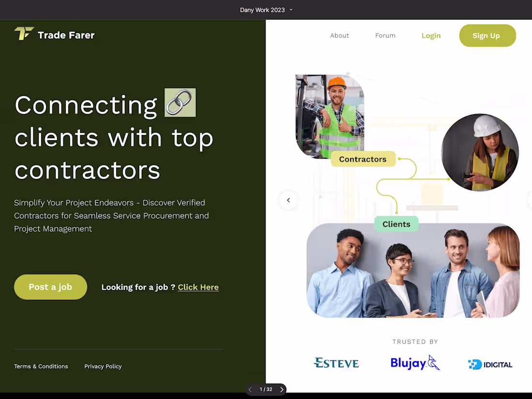The height and width of the screenshot is (399, 532).
Task: Open the 'Click Here' job seeker link
Action: coord(198,287)
